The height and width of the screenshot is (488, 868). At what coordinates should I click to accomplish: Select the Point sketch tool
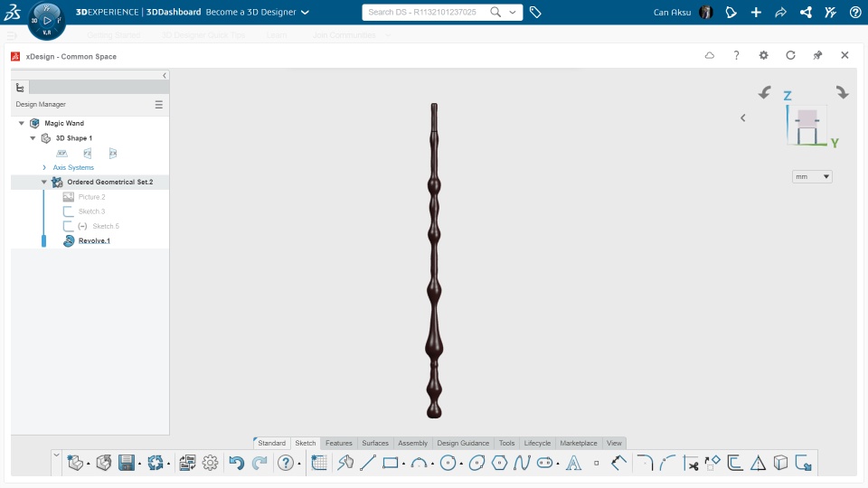[596, 463]
